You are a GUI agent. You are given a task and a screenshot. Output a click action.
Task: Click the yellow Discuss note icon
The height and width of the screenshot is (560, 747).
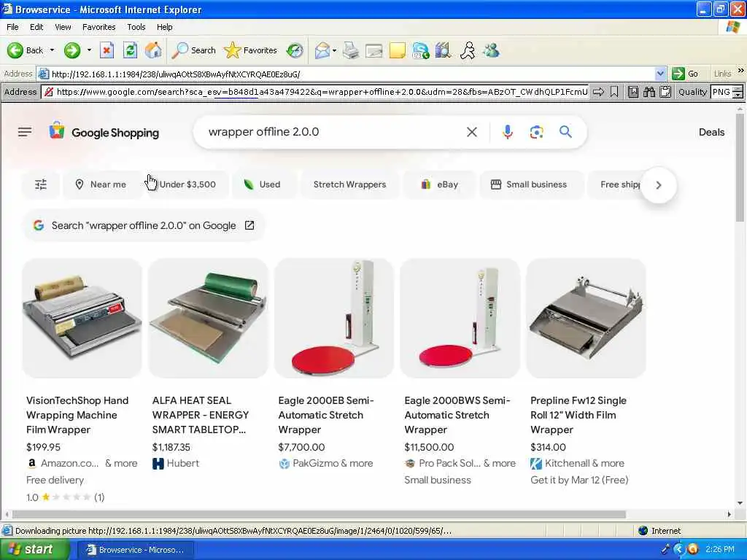(398, 50)
